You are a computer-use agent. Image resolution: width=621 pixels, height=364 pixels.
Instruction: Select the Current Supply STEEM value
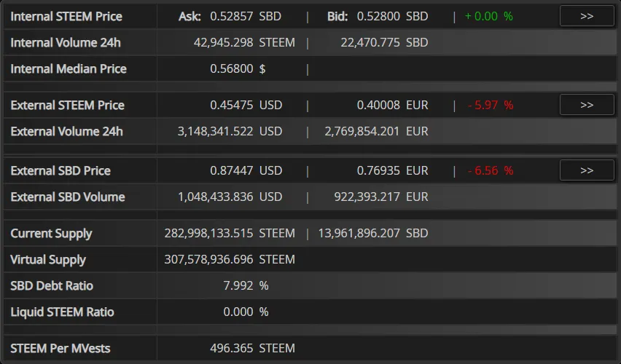208,233
